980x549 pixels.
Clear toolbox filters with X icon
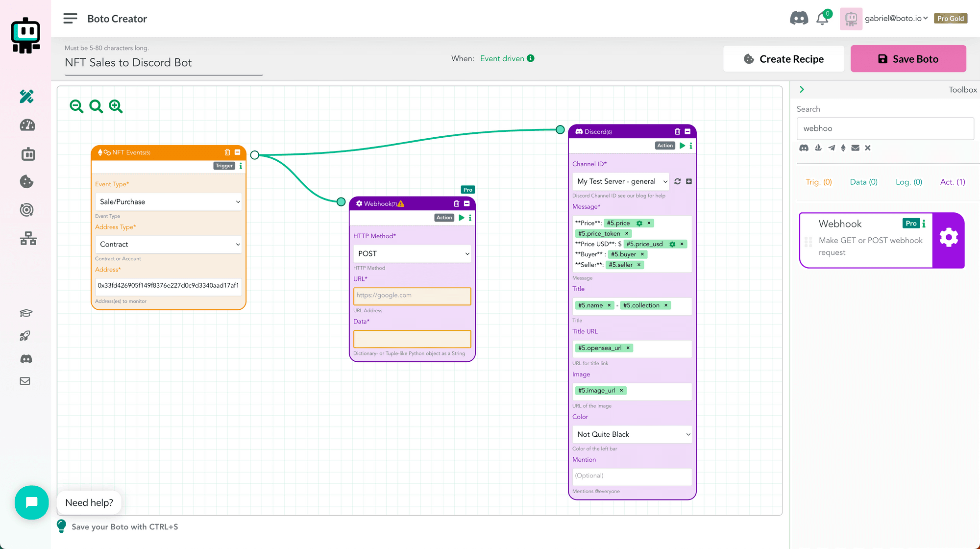[868, 148]
